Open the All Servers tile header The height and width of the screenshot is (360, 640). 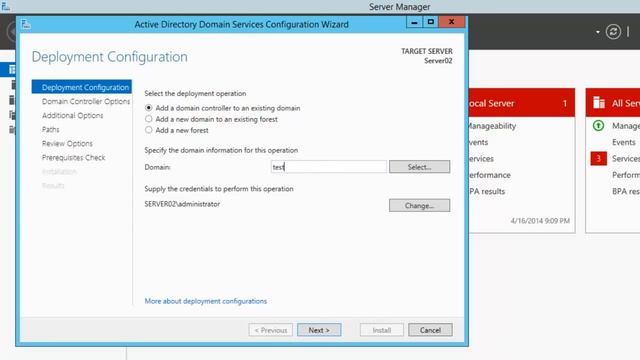click(613, 103)
